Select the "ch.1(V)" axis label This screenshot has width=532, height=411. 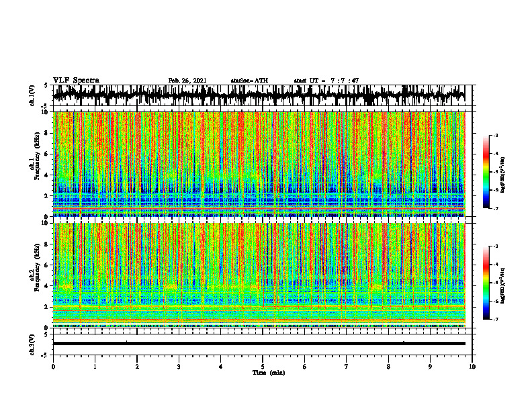click(32, 95)
